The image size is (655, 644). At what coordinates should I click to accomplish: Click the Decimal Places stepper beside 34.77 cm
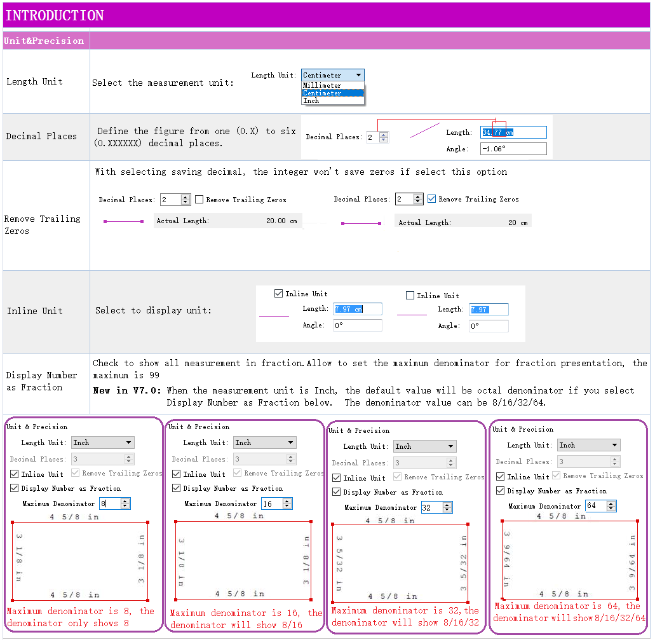384,137
